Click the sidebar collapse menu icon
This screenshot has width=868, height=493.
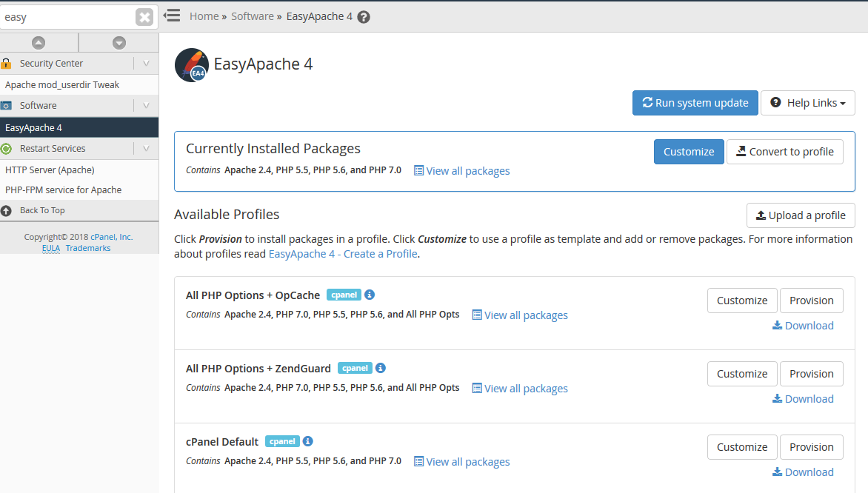(172, 16)
